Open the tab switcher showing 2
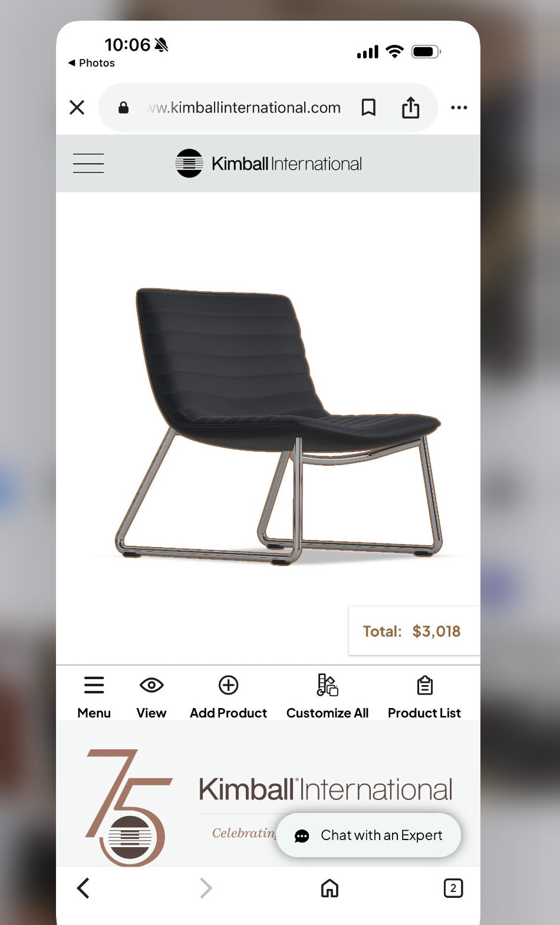This screenshot has height=925, width=560. click(453, 888)
